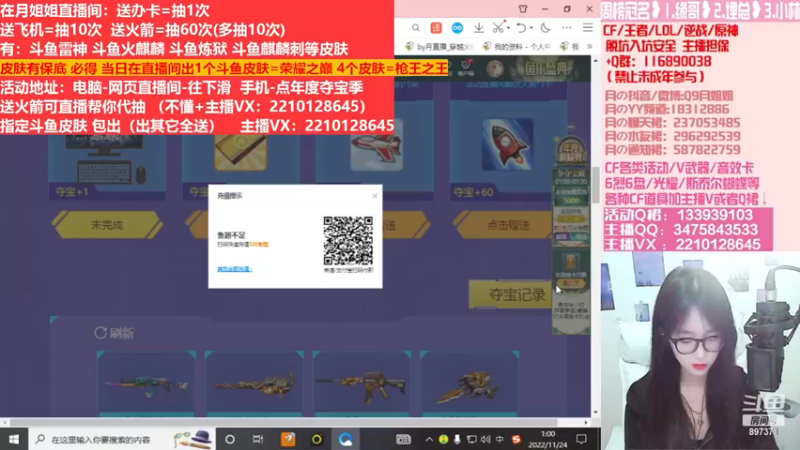Click the keyboard input indicator on taskbar
800x450 pixels.
click(403, 439)
